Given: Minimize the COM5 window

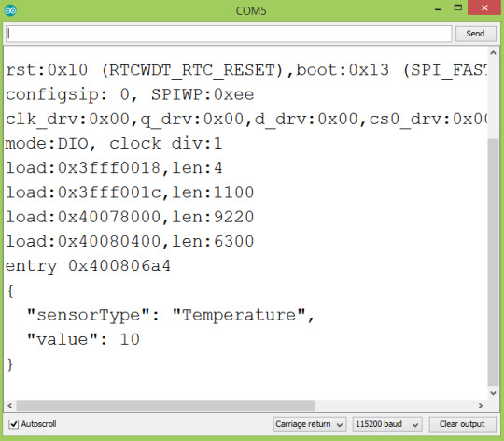Looking at the screenshot, I should (x=438, y=8).
